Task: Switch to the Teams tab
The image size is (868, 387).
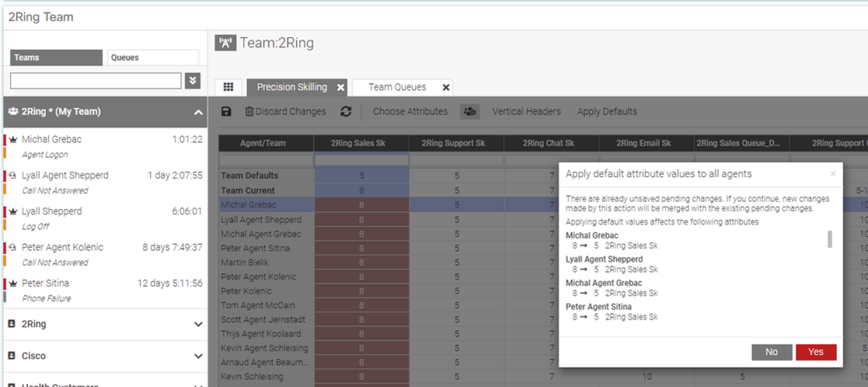Action: [x=57, y=58]
